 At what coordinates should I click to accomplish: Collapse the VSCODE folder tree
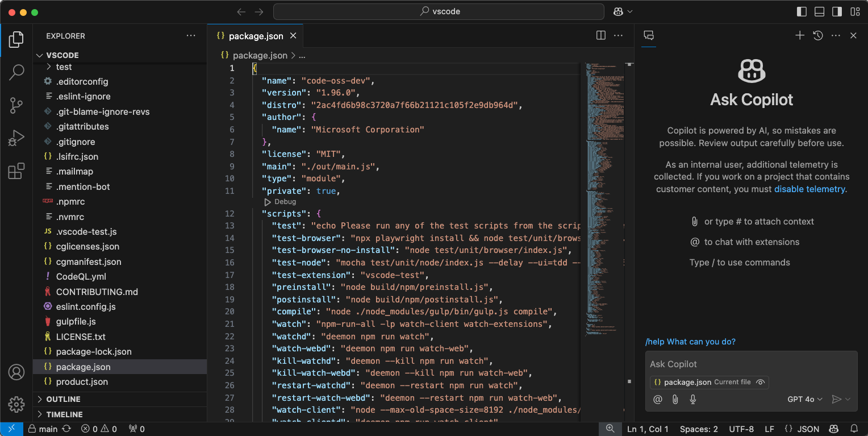pos(39,55)
